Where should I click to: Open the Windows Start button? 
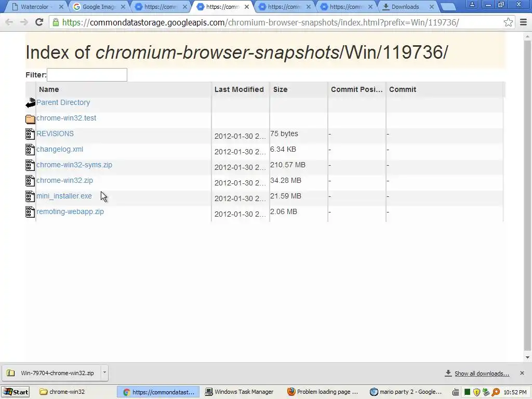pos(16,392)
